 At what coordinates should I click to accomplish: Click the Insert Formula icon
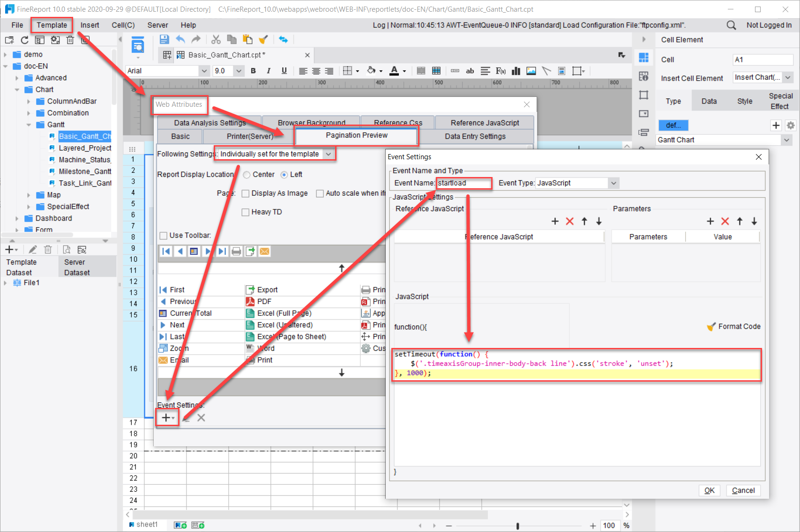[x=501, y=71]
